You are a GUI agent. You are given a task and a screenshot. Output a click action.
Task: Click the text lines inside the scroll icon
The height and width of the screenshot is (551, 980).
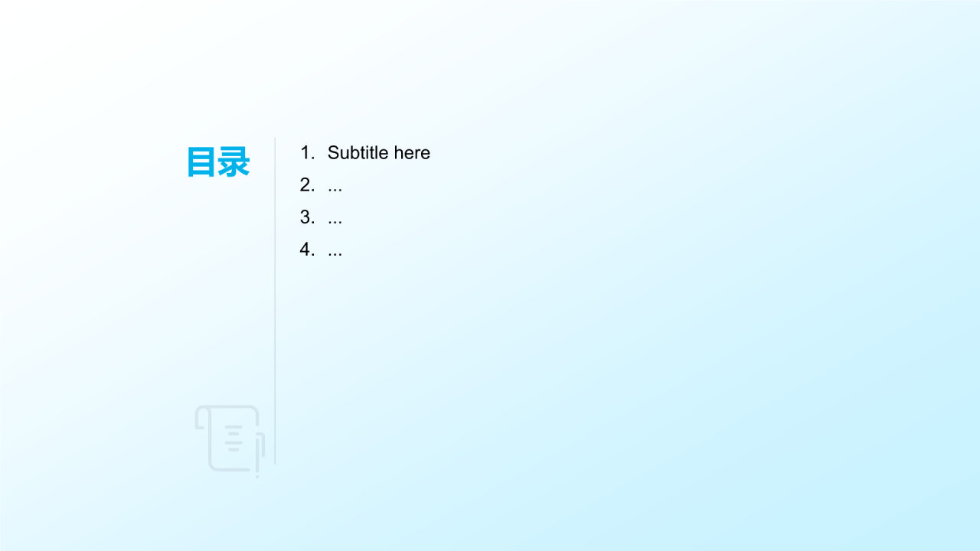(x=234, y=438)
